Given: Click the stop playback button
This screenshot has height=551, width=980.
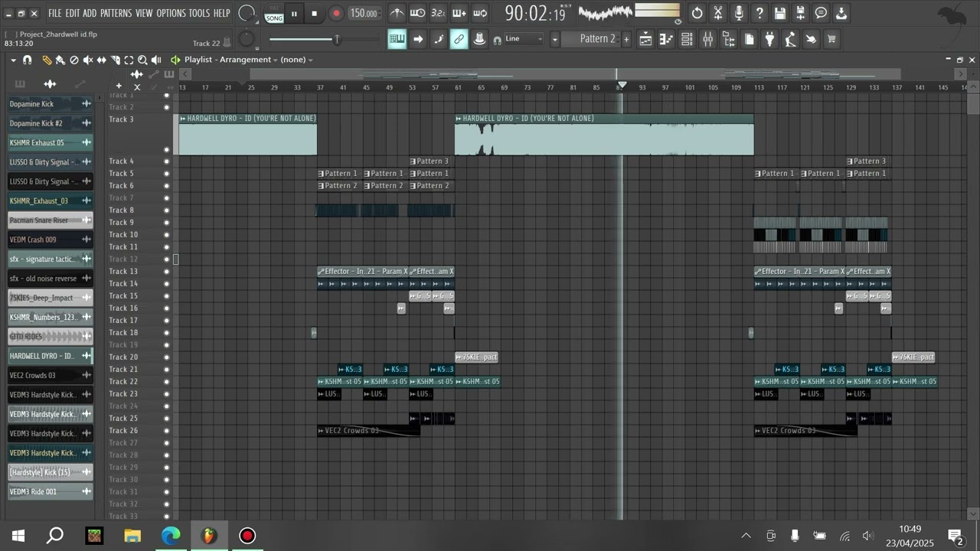Looking at the screenshot, I should (314, 14).
